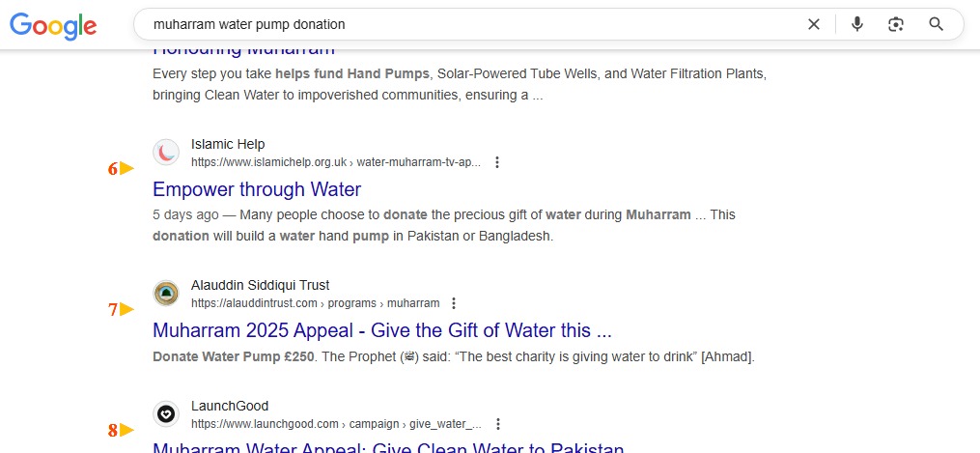Submit search with magnifier icon
The width and height of the screenshot is (980, 453).
point(936,24)
